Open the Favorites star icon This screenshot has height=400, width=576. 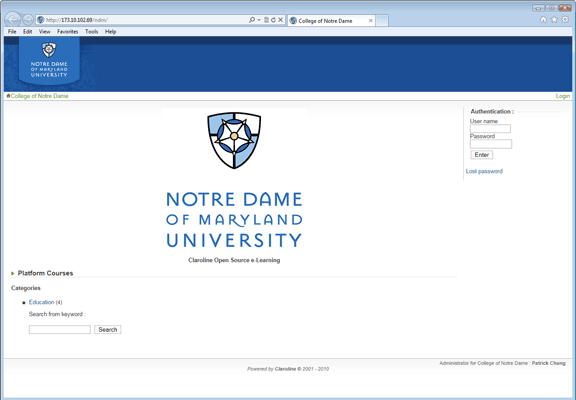(554, 19)
